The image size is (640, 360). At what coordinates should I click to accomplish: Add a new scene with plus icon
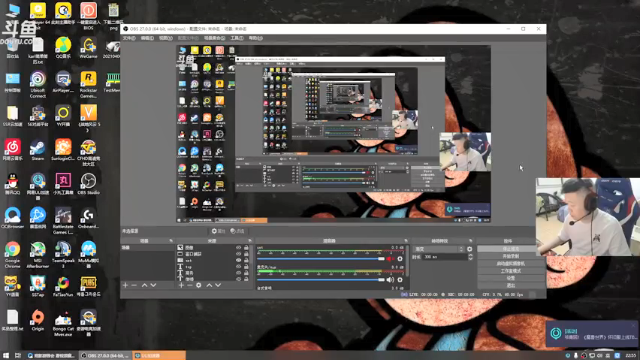(125, 285)
